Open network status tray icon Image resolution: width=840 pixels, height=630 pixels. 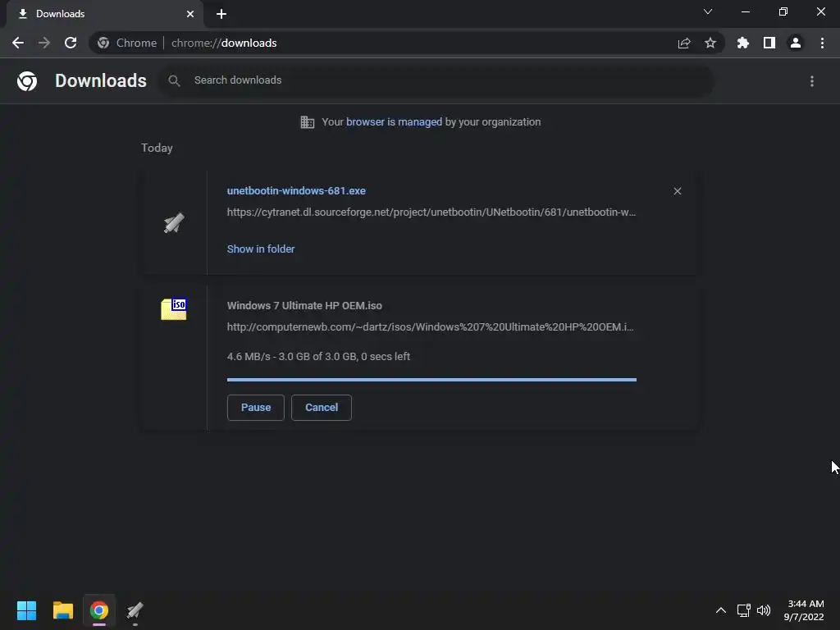[743, 610]
